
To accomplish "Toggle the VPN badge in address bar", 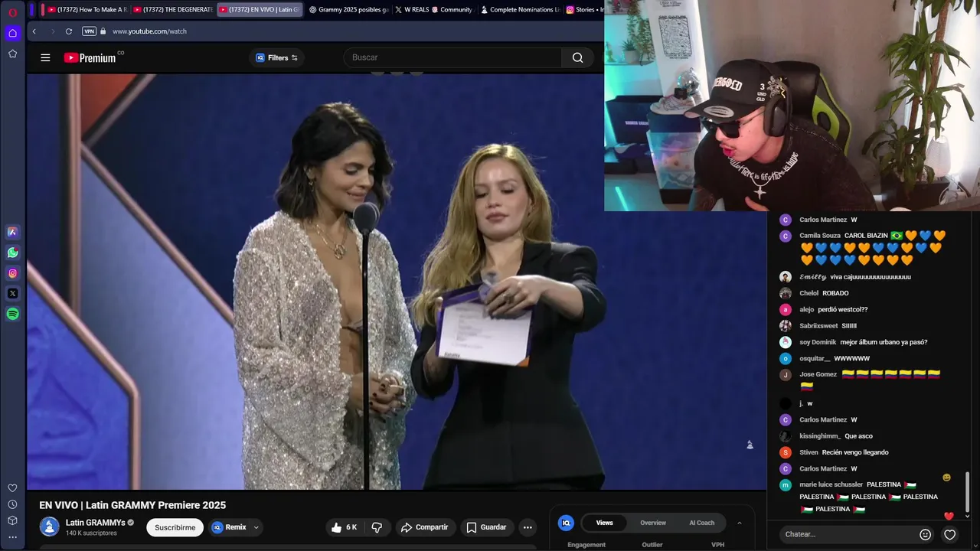I will (x=89, y=31).
